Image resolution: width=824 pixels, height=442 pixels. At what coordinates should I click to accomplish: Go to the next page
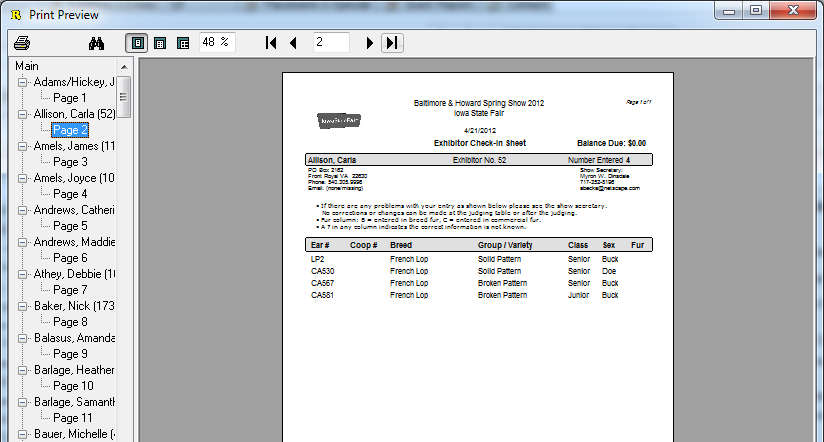(369, 43)
